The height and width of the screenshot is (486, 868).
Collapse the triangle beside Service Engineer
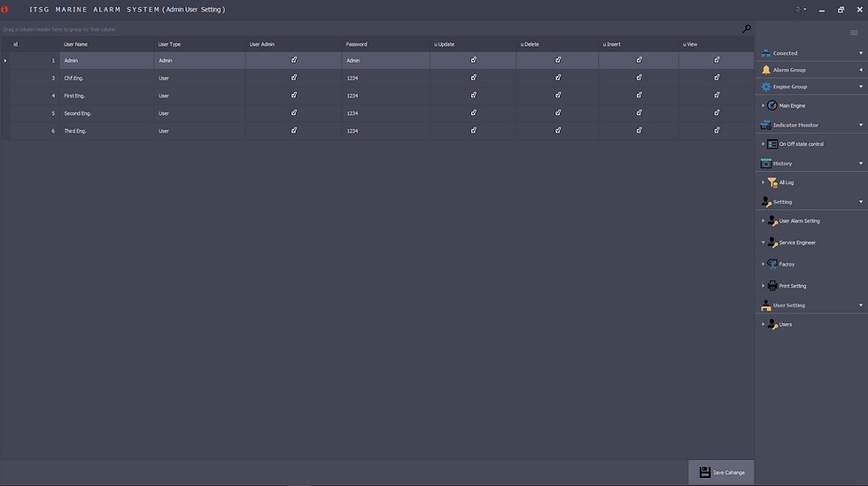(x=763, y=243)
